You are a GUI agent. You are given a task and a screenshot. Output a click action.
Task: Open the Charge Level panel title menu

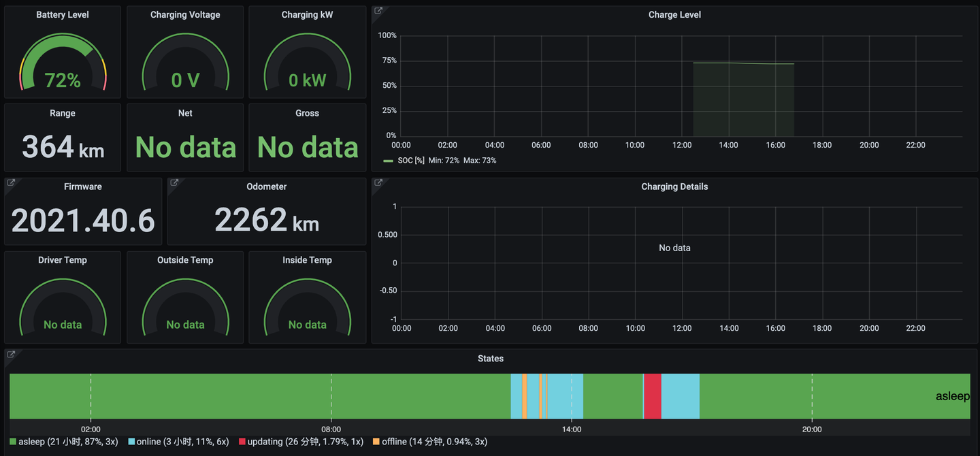coord(674,15)
